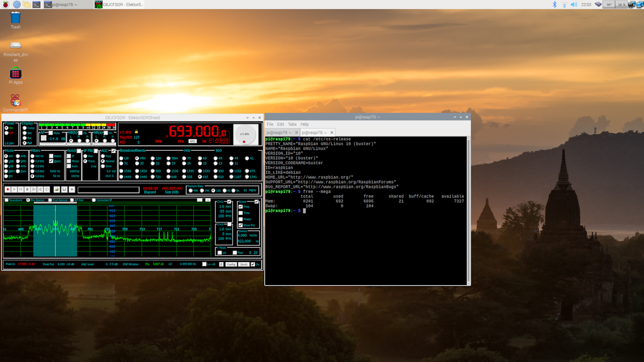Switch sample rate to 48K
This screenshot has width=644, height=362.
[x=191, y=191]
